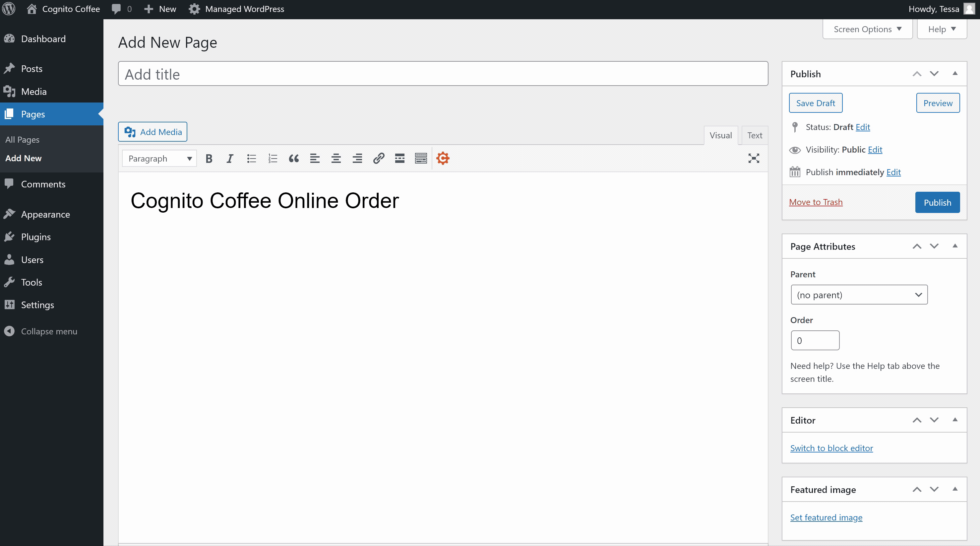Expand Screen Options panel
The image size is (980, 546).
867,29
